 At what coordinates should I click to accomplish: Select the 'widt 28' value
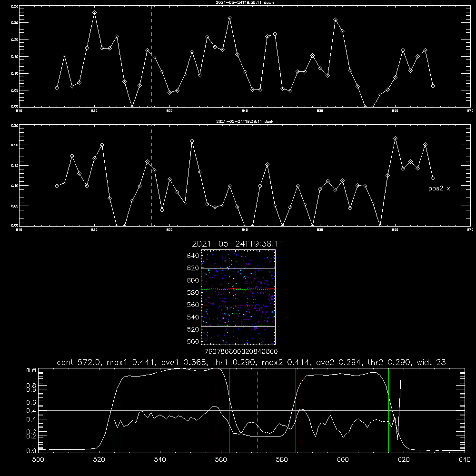(431, 362)
